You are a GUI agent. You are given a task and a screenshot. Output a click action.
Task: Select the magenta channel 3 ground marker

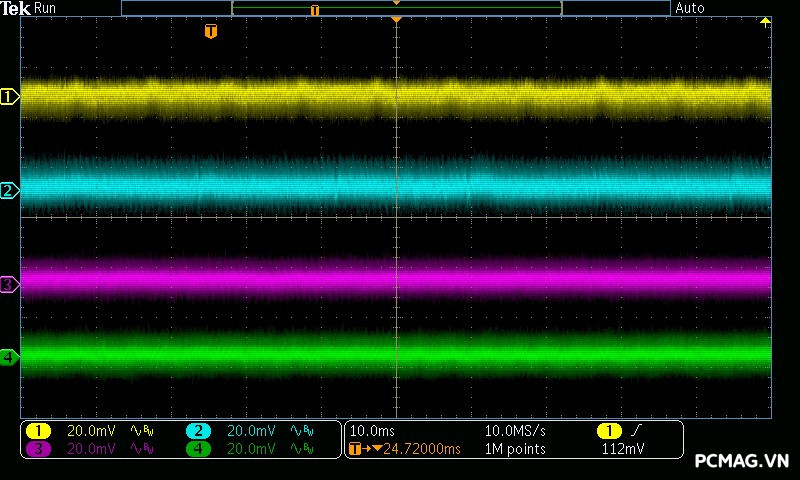click(10, 285)
